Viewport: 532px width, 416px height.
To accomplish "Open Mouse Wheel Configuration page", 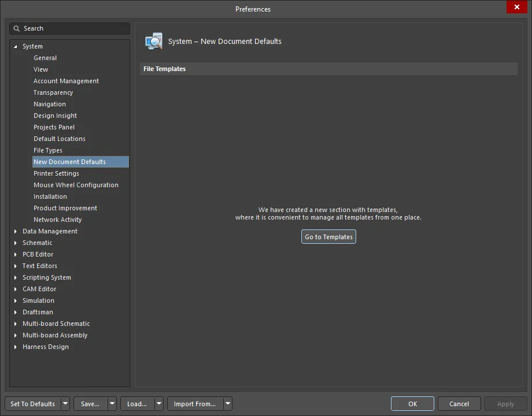I will (76, 185).
